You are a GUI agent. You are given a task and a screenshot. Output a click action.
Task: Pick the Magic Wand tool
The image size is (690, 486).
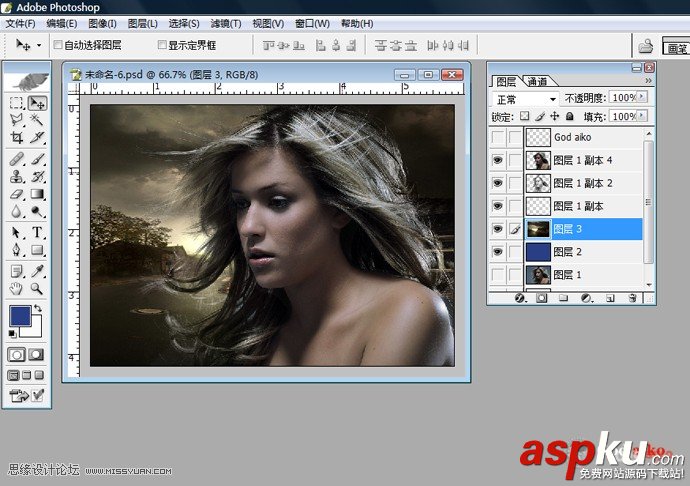coord(37,120)
